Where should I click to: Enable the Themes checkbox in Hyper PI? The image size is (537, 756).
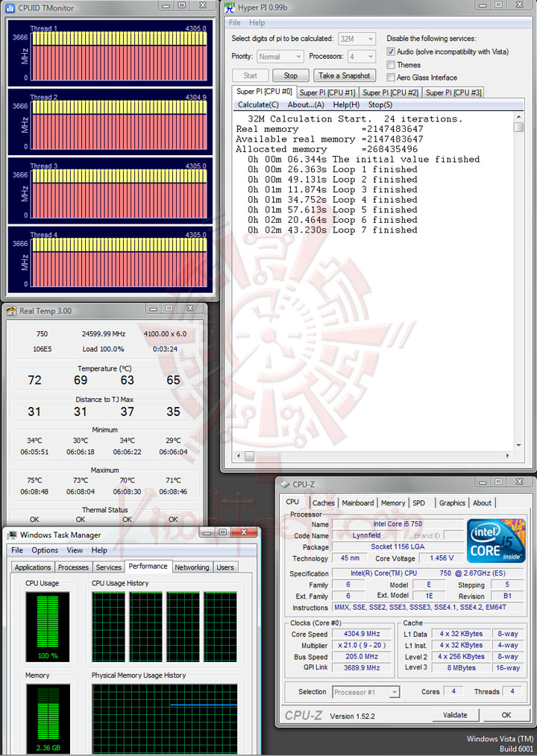coord(391,65)
